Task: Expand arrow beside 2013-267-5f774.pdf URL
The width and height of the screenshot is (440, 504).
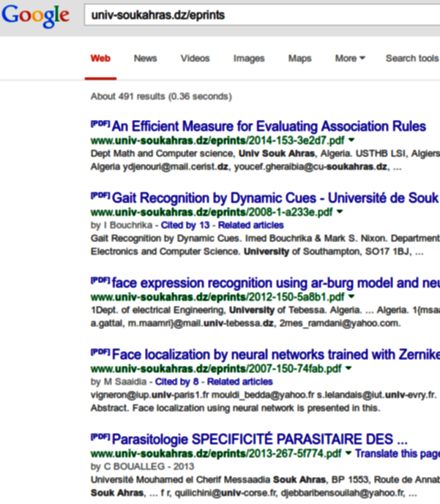Action: click(x=348, y=453)
